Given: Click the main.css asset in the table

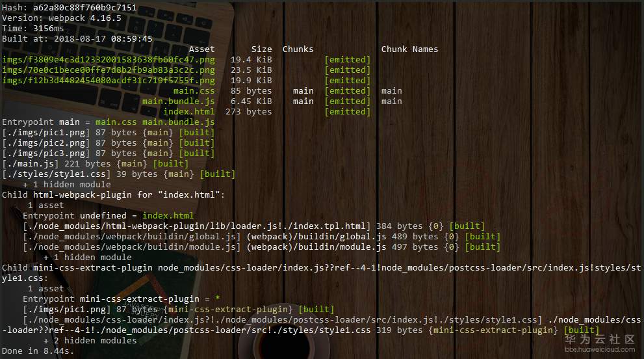Looking at the screenshot, I should click(194, 91).
